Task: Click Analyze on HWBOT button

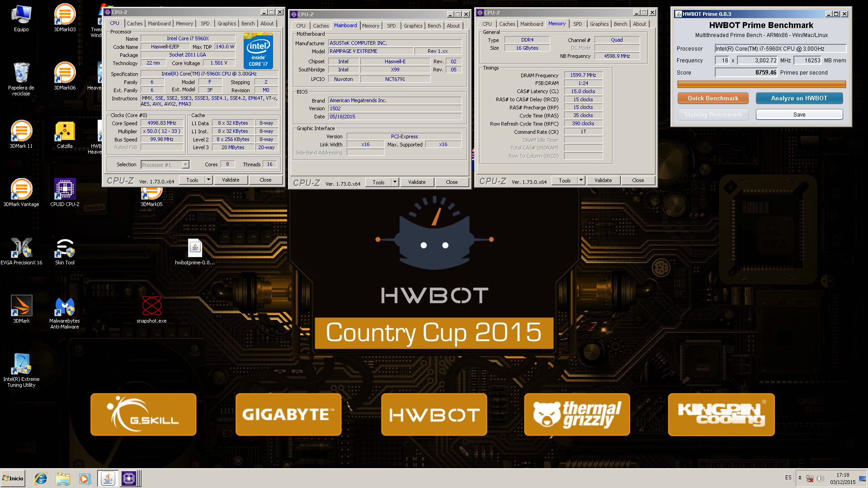Action: 799,98
